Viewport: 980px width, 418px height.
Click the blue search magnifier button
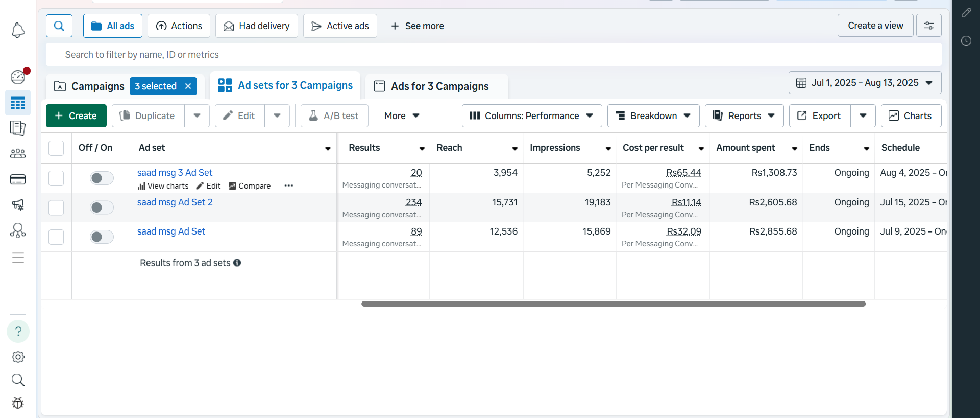click(59, 26)
